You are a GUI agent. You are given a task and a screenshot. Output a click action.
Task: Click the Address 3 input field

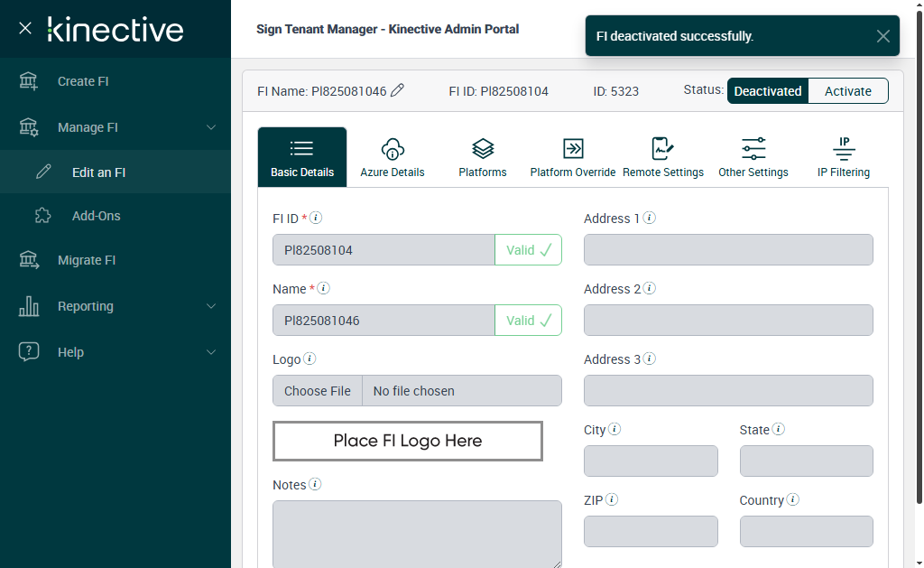(x=728, y=390)
